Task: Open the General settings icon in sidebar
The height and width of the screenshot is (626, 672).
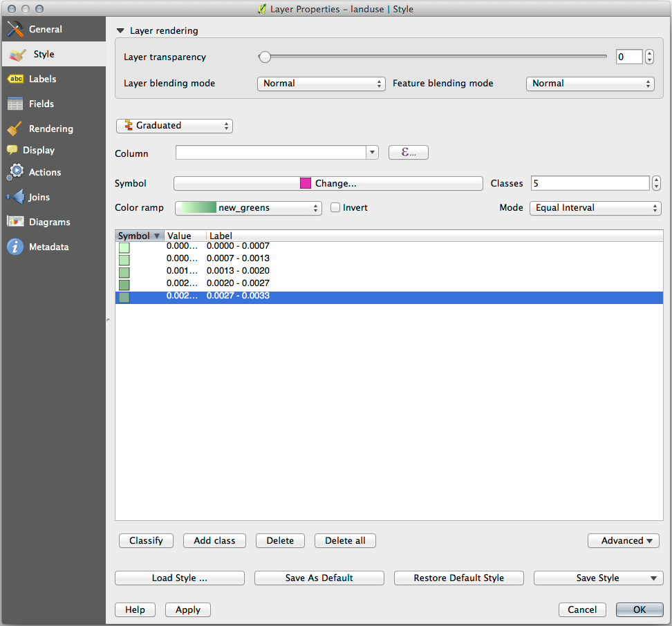Action: (15, 29)
